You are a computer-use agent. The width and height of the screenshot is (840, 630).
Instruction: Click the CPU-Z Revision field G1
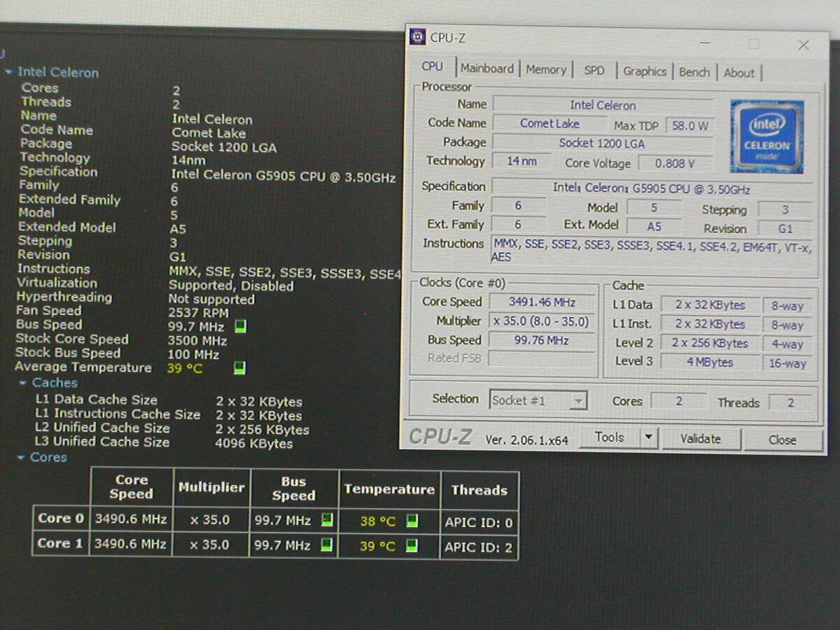coord(785,229)
